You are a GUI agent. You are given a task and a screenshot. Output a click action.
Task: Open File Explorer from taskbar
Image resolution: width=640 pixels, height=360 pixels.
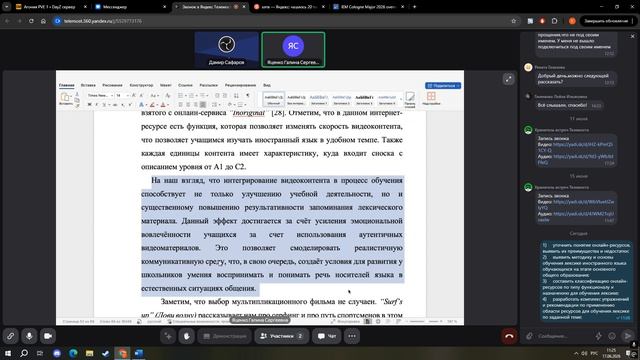click(x=90, y=353)
